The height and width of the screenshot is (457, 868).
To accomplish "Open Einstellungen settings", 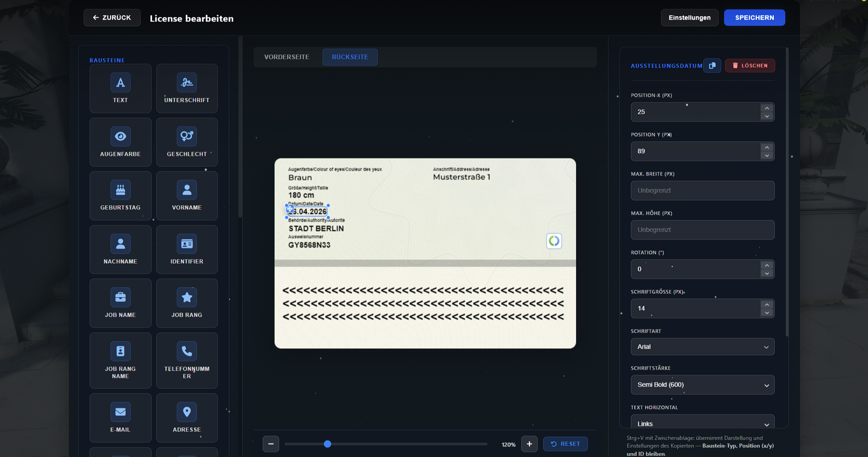I will click(x=689, y=17).
